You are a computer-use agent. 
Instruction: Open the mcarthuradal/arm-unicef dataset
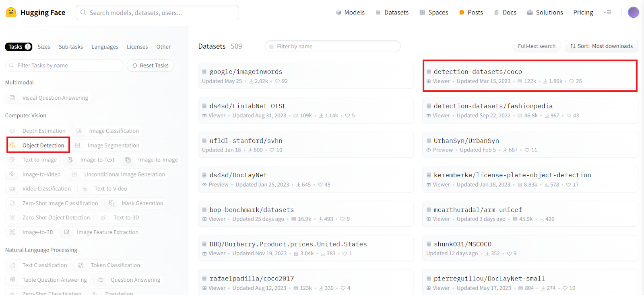point(530,214)
